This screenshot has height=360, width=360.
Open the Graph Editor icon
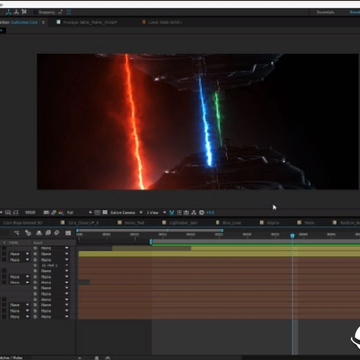pos(68,233)
